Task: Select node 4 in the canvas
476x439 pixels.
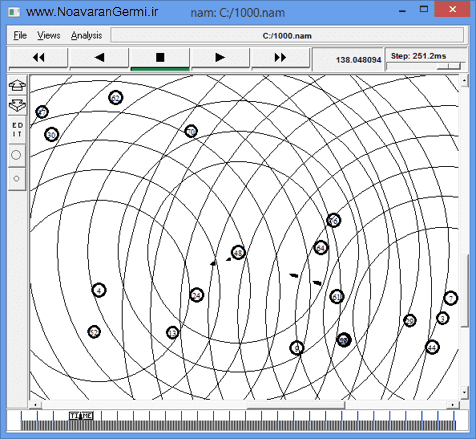Action: (99, 290)
